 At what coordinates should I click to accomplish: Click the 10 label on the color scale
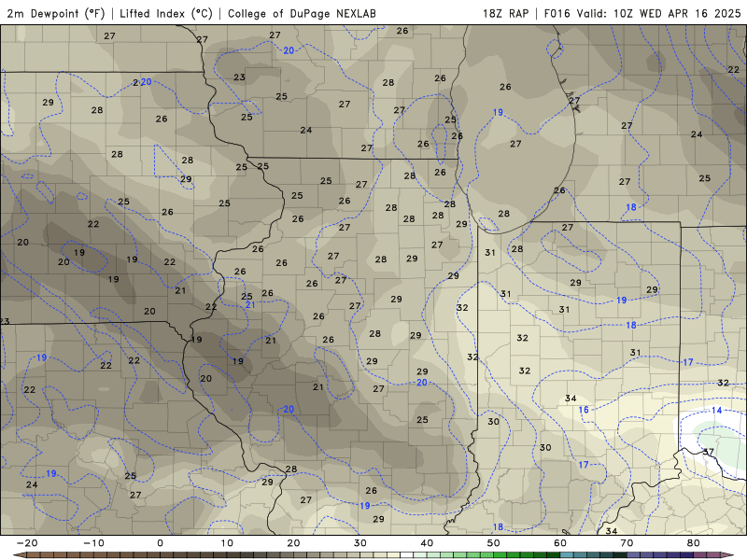227,543
